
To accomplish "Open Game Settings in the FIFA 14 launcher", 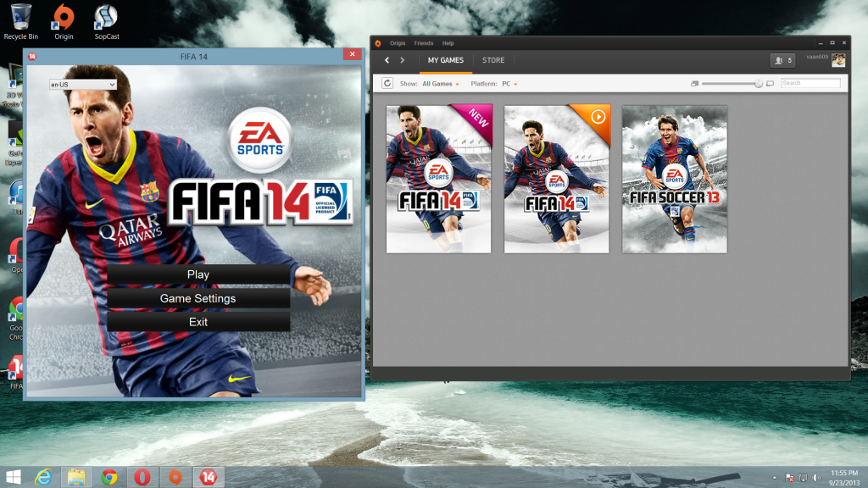I will click(x=198, y=298).
